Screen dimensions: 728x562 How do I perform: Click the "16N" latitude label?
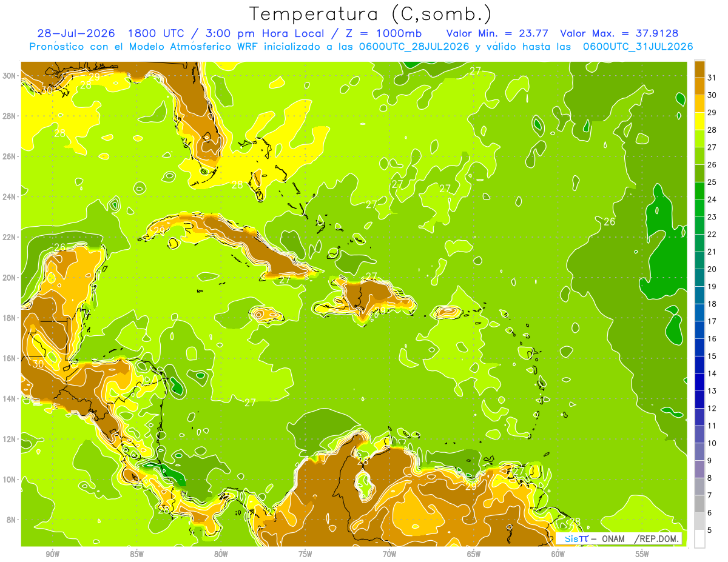10,358
